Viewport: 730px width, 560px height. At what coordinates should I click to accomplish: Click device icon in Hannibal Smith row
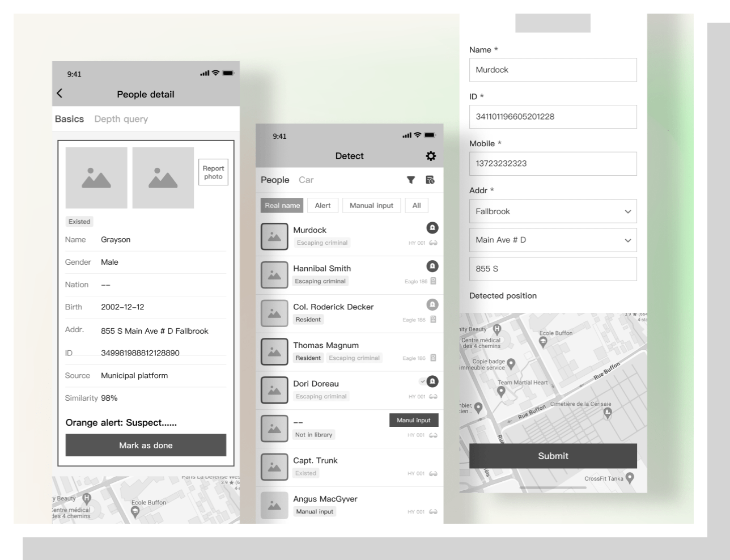tap(433, 281)
